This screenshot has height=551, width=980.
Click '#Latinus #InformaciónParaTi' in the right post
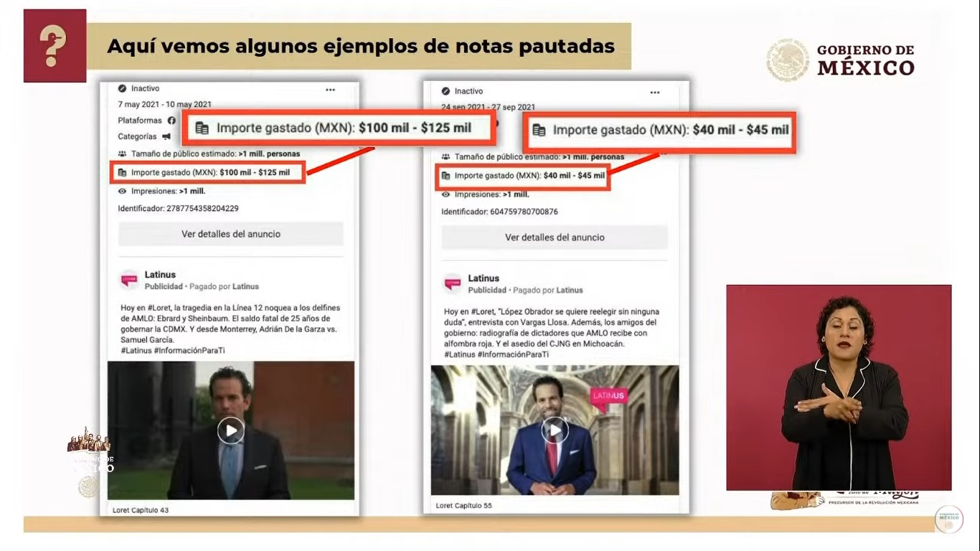[x=496, y=354]
